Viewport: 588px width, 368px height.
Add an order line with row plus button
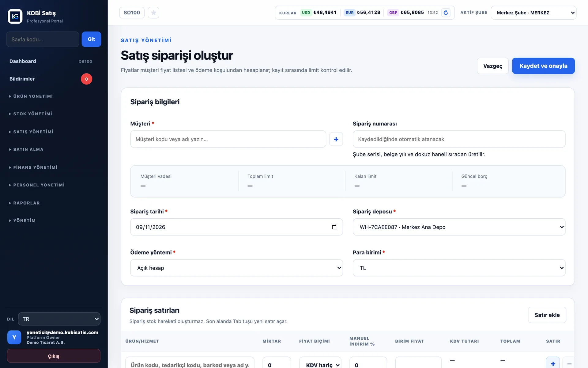click(x=553, y=363)
